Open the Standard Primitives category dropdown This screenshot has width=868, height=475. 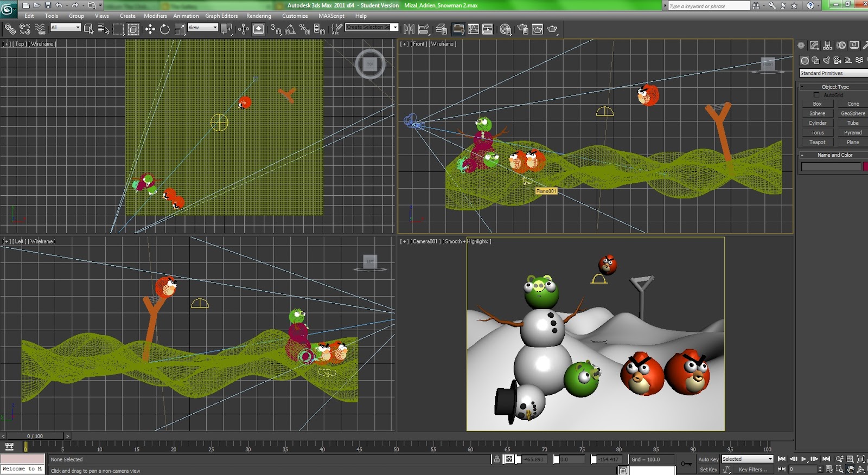[834, 73]
